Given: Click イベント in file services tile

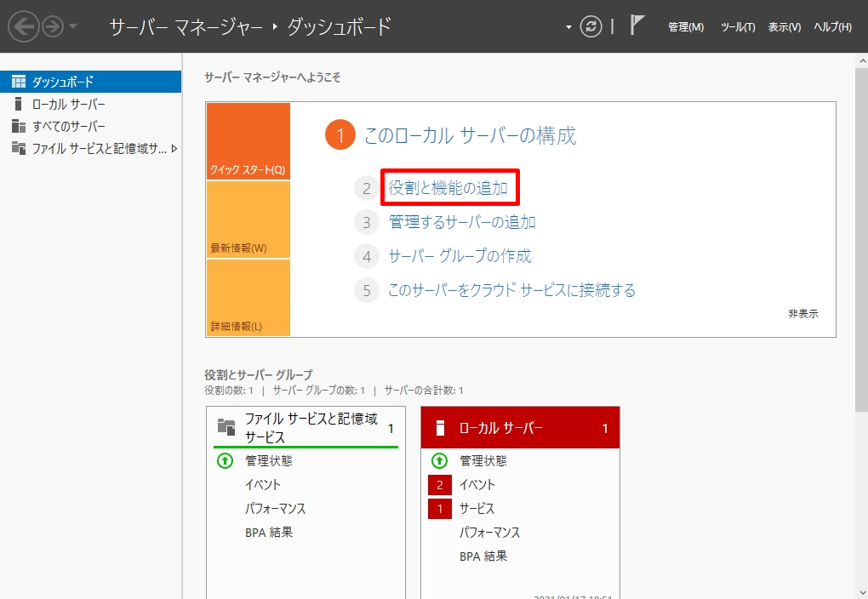Looking at the screenshot, I should [x=262, y=484].
